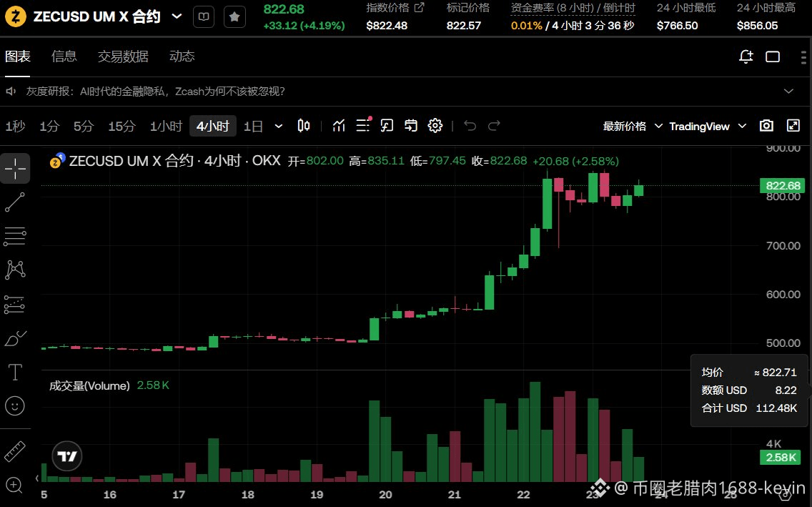812x507 pixels.
Task: Open the trading guide book icon
Action: [x=204, y=17]
